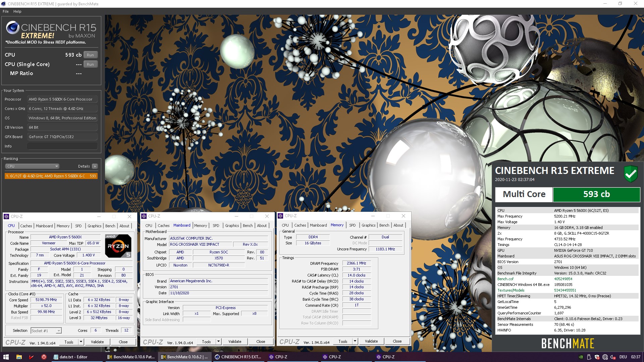Click first CPU-Z window title icon

pos(7,217)
